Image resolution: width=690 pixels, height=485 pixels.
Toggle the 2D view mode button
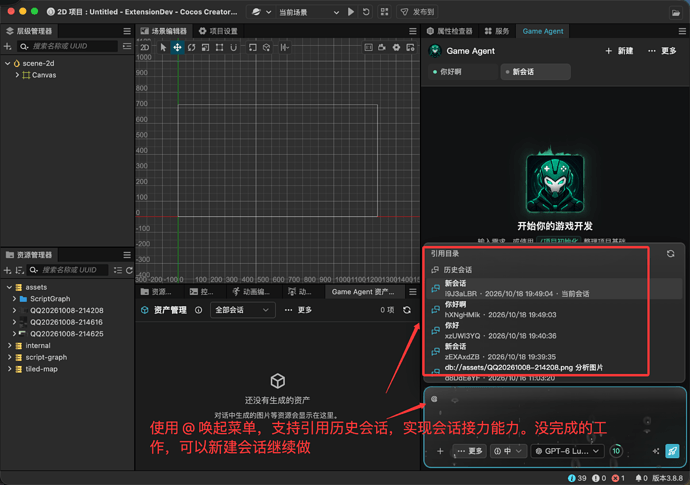coord(144,48)
